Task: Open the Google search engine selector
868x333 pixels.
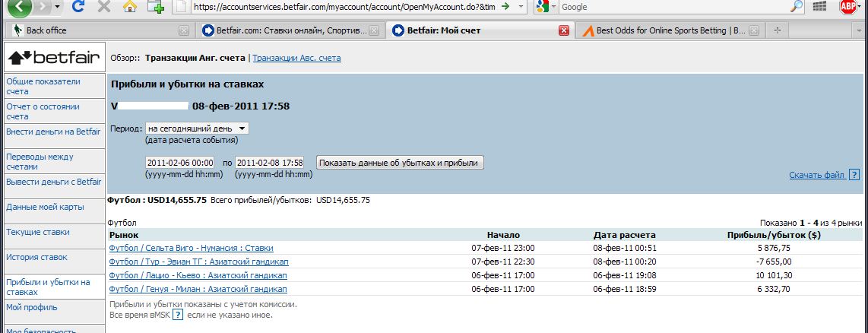Action: click(x=546, y=7)
